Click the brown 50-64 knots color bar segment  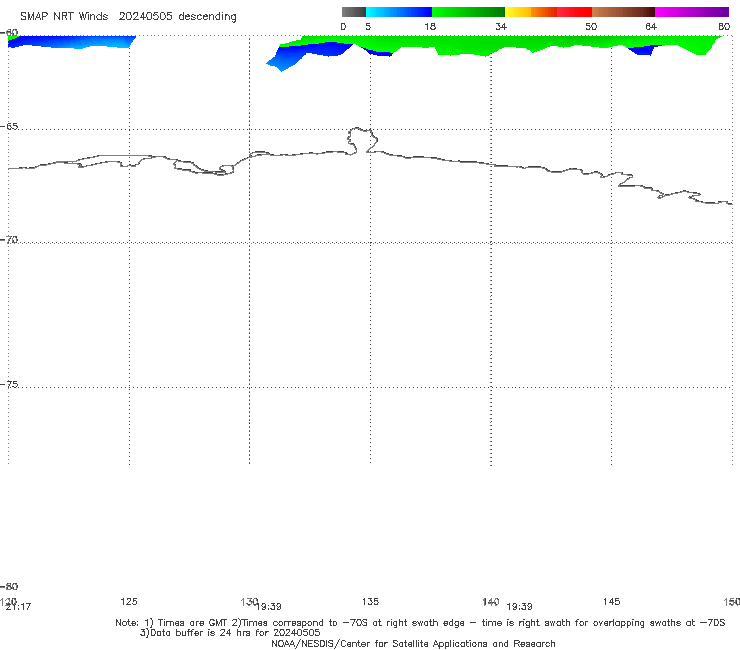tap(623, 12)
